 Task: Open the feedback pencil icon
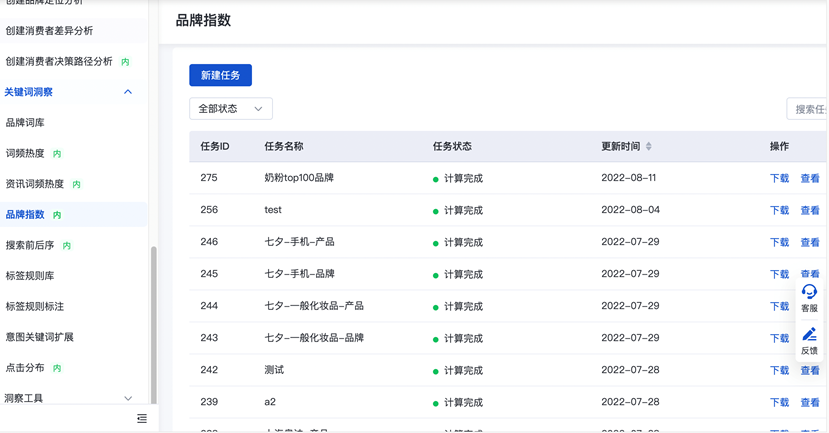click(x=809, y=335)
